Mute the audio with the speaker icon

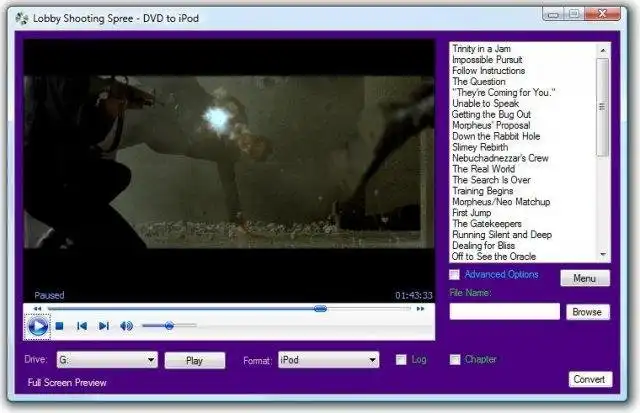pos(127,326)
